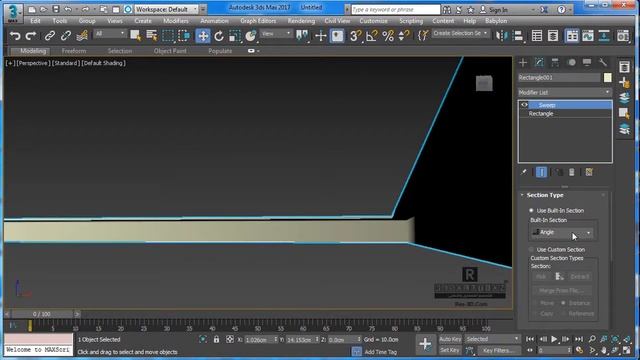Image resolution: width=640 pixels, height=360 pixels.
Task: Open the key mode Selected dropdown
Action: pos(493,339)
